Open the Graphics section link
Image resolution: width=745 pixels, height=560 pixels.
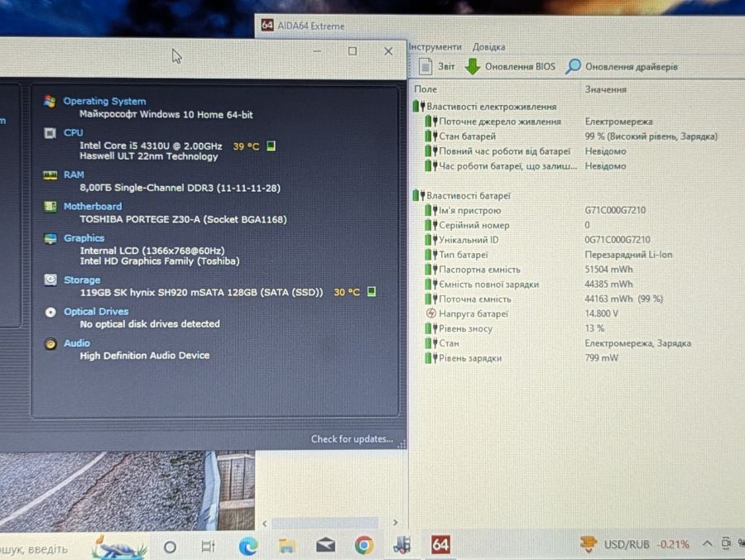point(84,238)
